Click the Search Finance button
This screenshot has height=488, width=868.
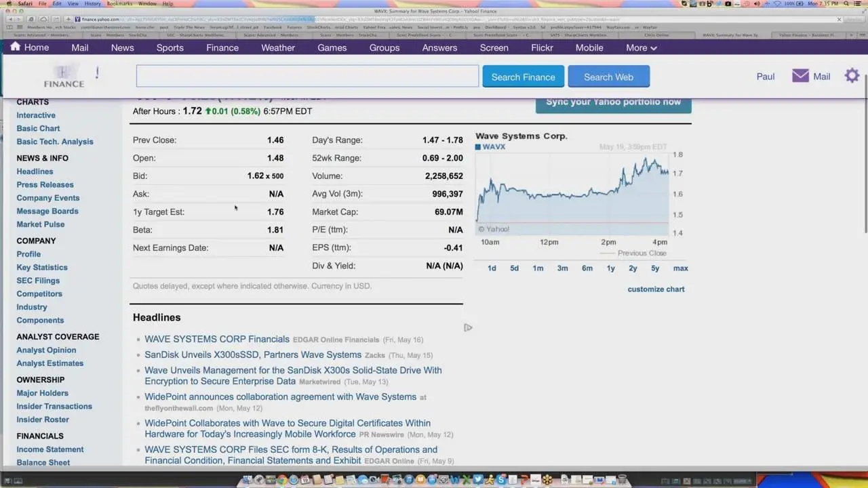(x=523, y=77)
